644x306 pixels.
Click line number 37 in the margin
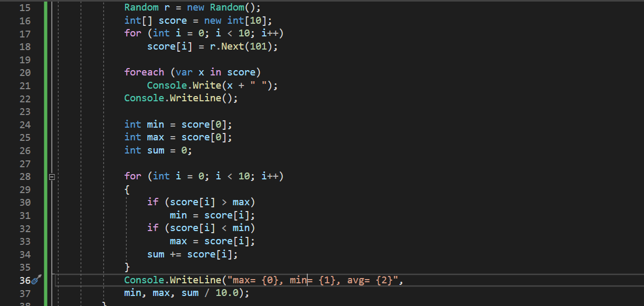click(25, 293)
